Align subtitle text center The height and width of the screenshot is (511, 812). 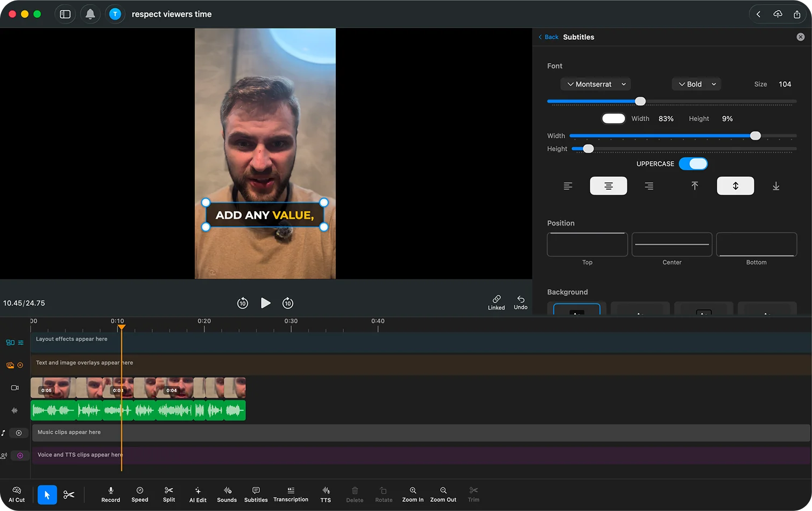pyautogui.click(x=609, y=186)
